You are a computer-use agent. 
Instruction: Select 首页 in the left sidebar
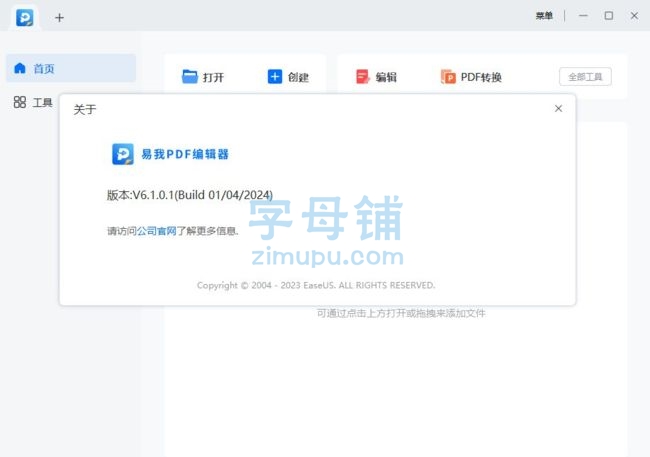tap(71, 68)
